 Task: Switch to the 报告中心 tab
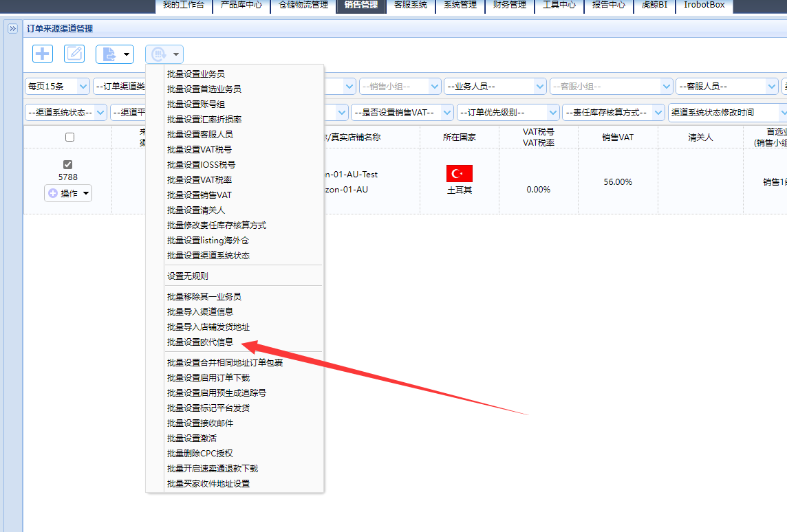pyautogui.click(x=608, y=5)
